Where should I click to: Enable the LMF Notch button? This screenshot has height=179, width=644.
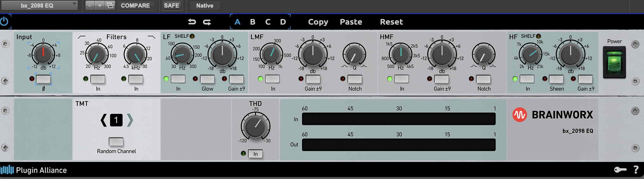[355, 79]
